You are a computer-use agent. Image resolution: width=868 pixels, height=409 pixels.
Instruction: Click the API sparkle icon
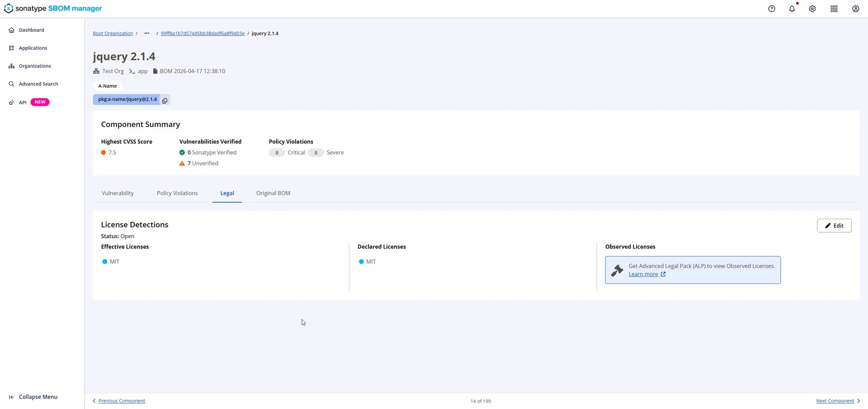coord(12,103)
